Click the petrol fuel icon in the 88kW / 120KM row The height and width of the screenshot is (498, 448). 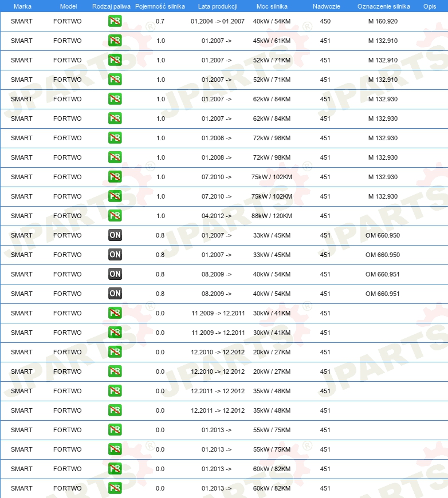[x=115, y=216]
